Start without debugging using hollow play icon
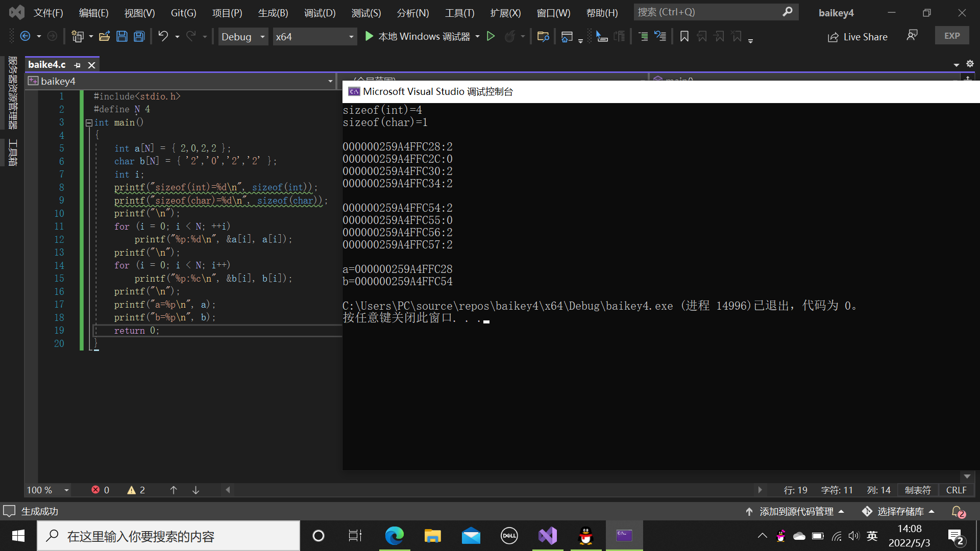Viewport: 980px width, 551px height. tap(491, 36)
